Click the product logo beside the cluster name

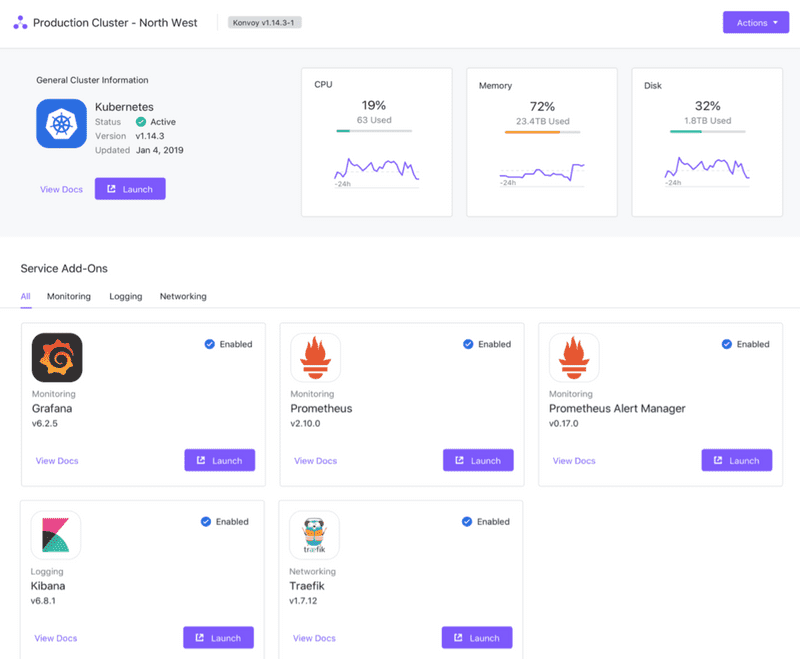tap(21, 23)
